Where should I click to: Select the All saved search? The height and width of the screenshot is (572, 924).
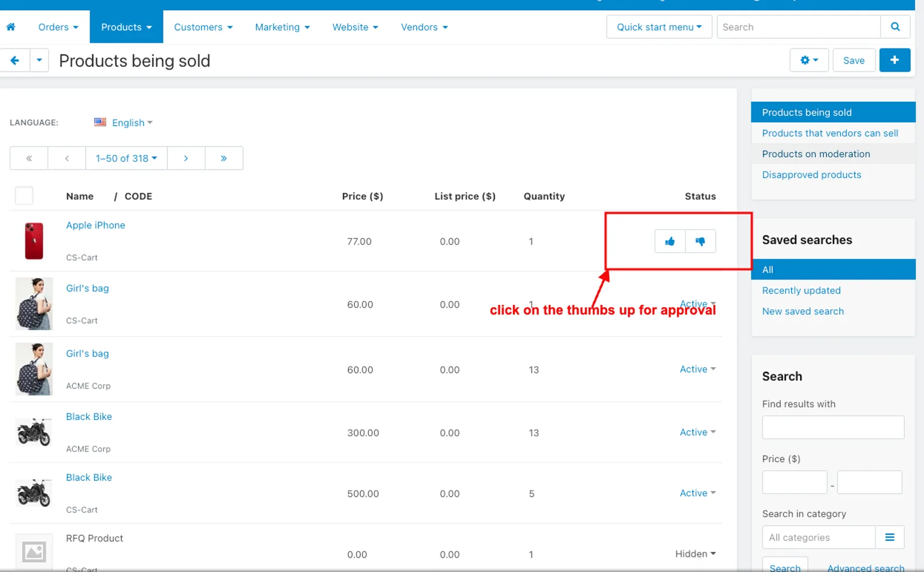coord(833,270)
